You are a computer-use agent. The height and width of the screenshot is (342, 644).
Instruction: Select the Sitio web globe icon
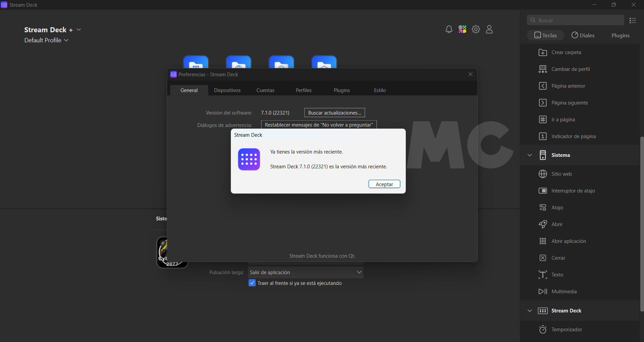[x=543, y=174]
